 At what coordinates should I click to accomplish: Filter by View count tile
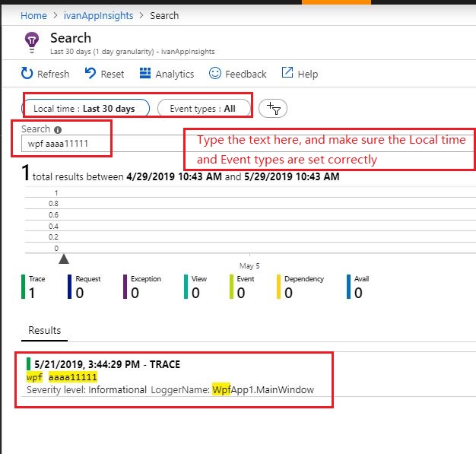click(x=195, y=287)
